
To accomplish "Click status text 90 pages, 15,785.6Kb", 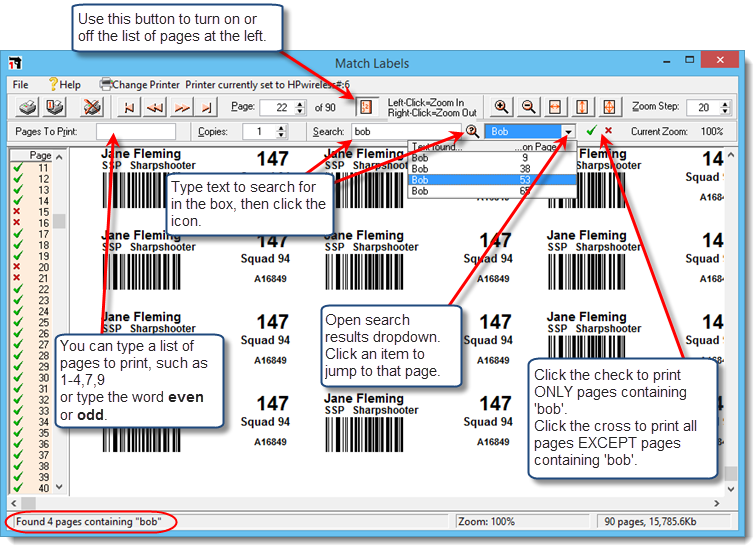I will click(x=650, y=521).
